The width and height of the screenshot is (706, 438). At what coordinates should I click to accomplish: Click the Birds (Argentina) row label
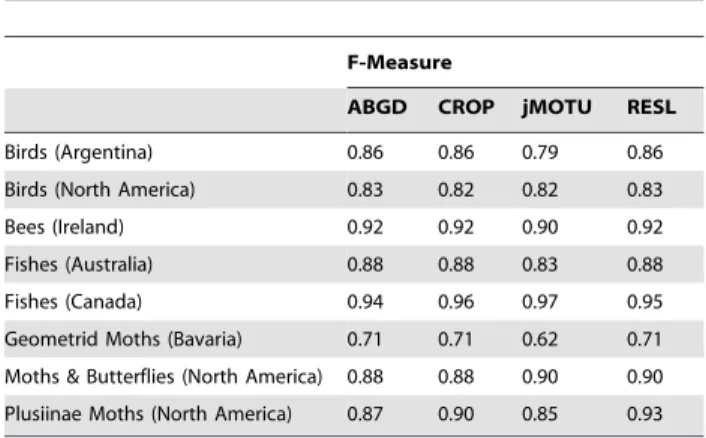(x=79, y=152)
